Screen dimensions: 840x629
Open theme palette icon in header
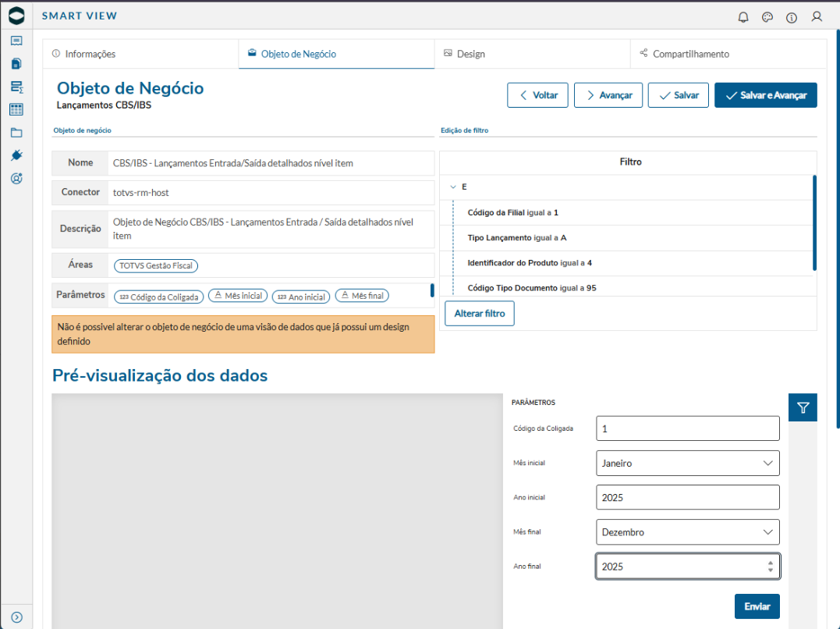point(767,17)
